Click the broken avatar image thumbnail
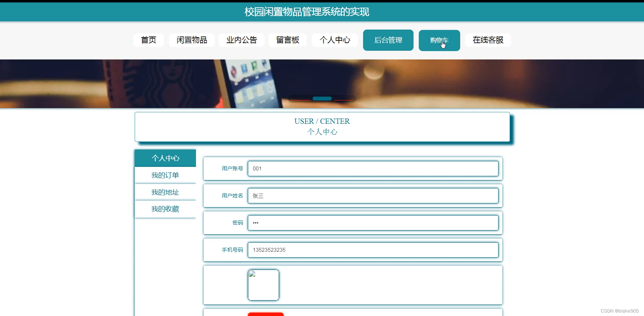The width and height of the screenshot is (644, 316). (263, 285)
